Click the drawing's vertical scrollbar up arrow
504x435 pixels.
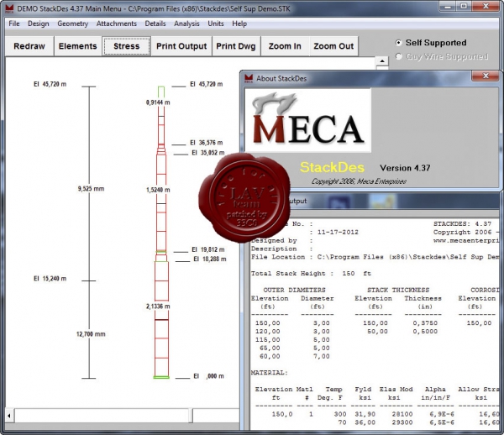382,60
